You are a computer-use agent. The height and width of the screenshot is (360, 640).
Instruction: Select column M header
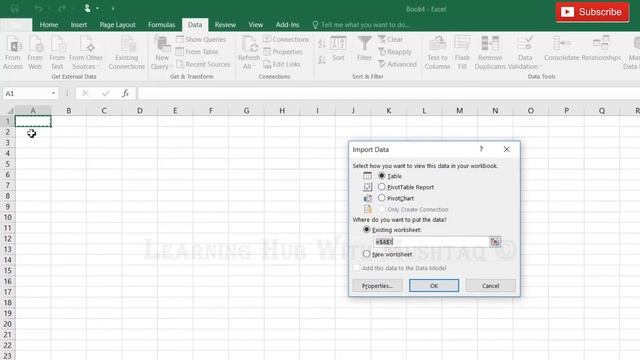coord(460,111)
